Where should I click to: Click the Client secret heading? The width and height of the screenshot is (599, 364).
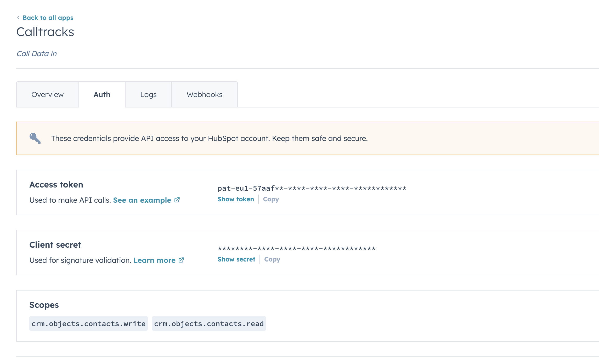point(55,245)
